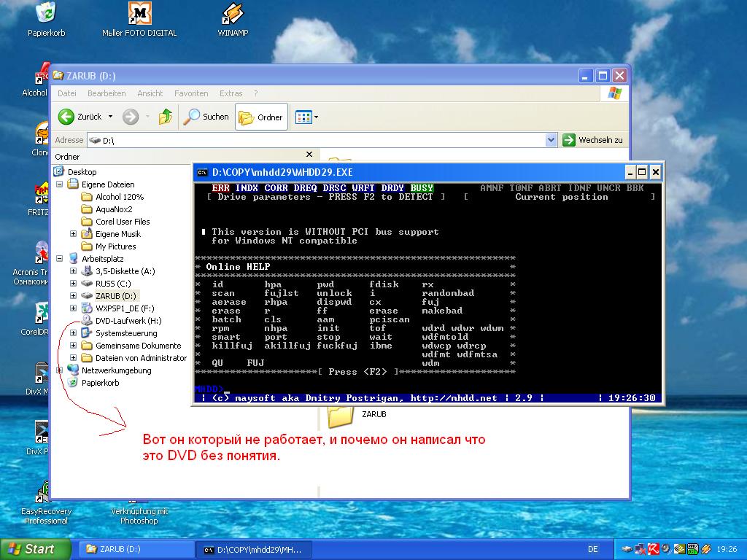Click the DE language indicator
747x560 pixels.
coord(592,549)
